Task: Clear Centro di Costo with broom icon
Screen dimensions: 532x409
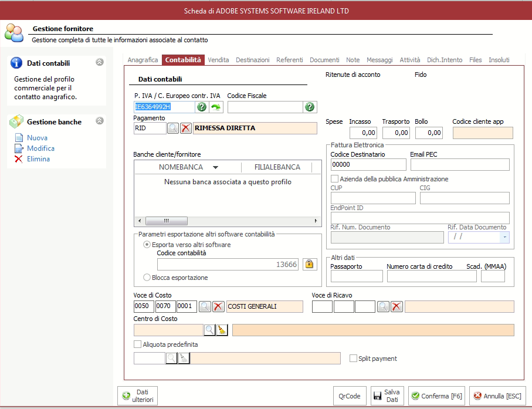Action: (222, 330)
